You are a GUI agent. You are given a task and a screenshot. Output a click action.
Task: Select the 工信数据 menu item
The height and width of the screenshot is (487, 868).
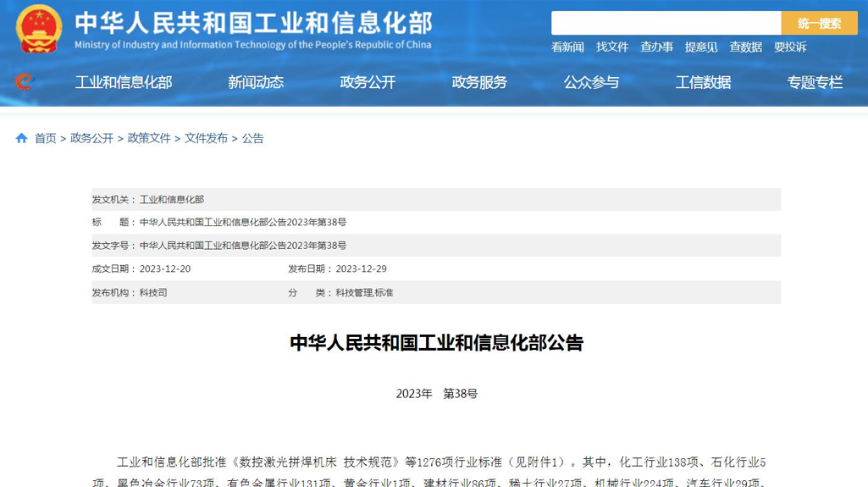tap(703, 82)
